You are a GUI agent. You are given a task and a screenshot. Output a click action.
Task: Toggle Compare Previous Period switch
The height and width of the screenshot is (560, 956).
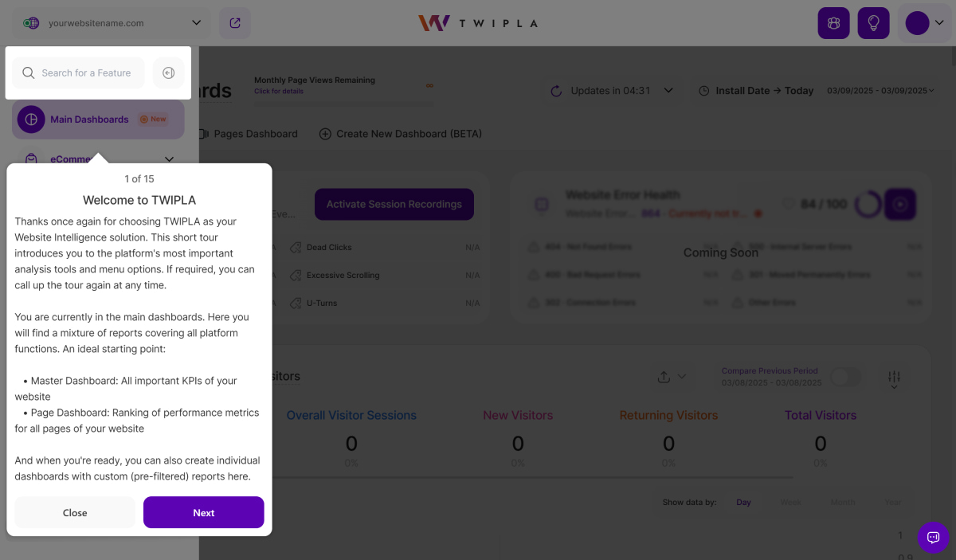(845, 378)
